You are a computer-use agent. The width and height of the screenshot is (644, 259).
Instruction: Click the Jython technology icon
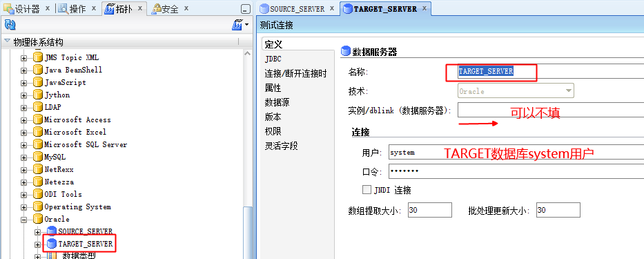pyautogui.click(x=38, y=95)
